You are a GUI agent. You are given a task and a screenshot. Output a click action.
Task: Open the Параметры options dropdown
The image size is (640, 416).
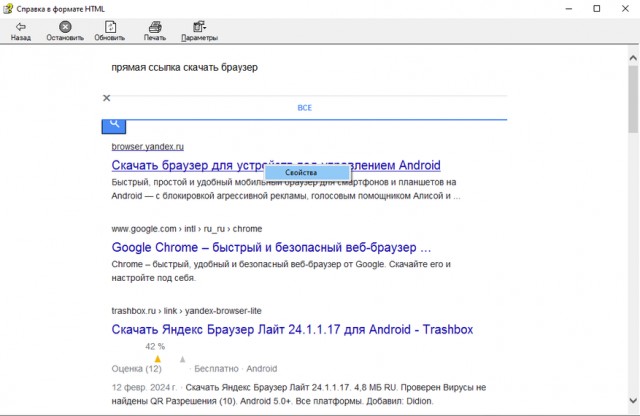coord(199,31)
